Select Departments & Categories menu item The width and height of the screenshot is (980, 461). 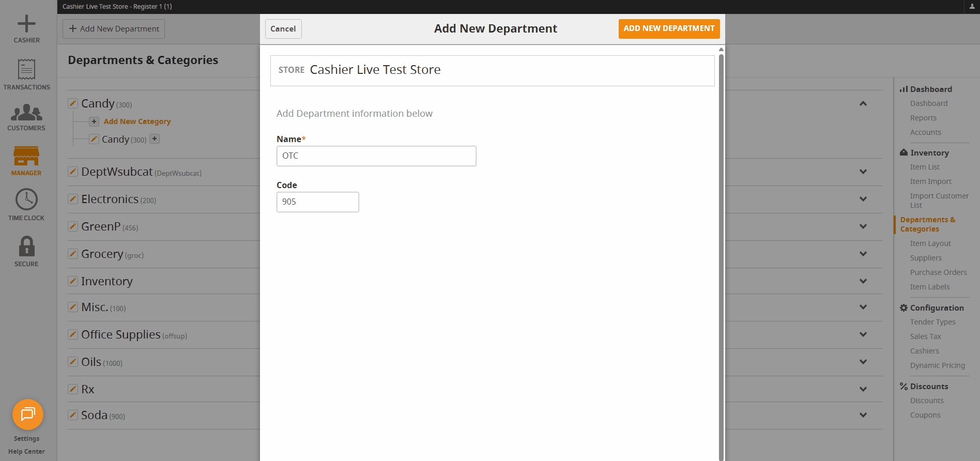928,224
